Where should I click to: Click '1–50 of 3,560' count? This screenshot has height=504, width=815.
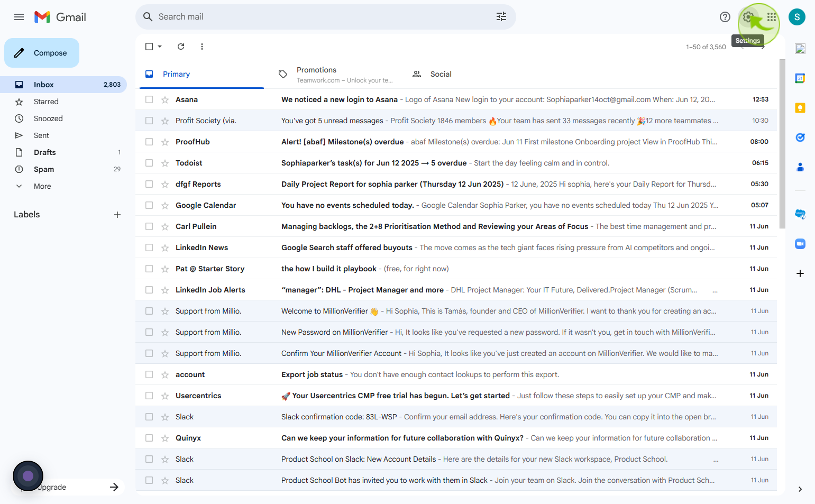click(x=706, y=47)
